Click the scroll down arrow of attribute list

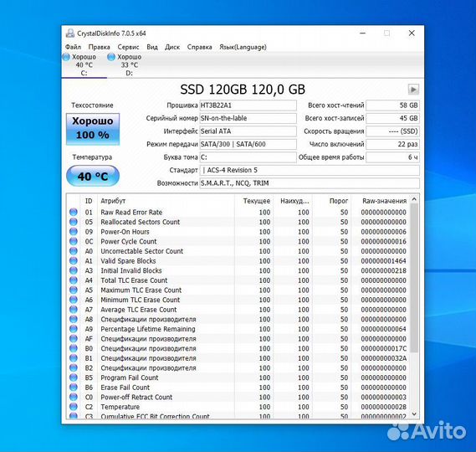click(x=414, y=414)
